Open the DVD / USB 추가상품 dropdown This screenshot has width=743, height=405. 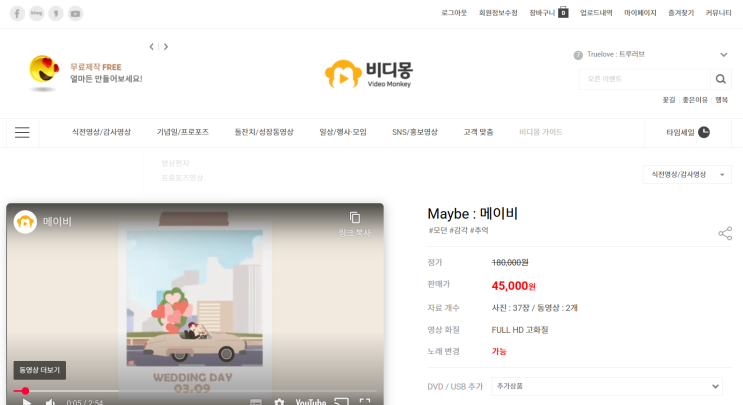tap(607, 386)
